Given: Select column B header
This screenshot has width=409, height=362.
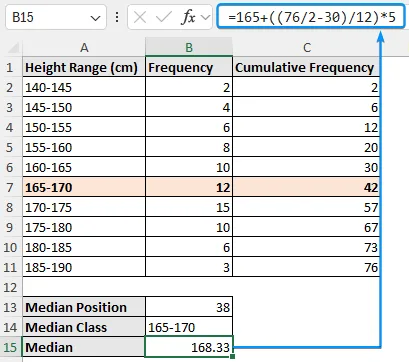Looking at the screenshot, I should coord(189,47).
